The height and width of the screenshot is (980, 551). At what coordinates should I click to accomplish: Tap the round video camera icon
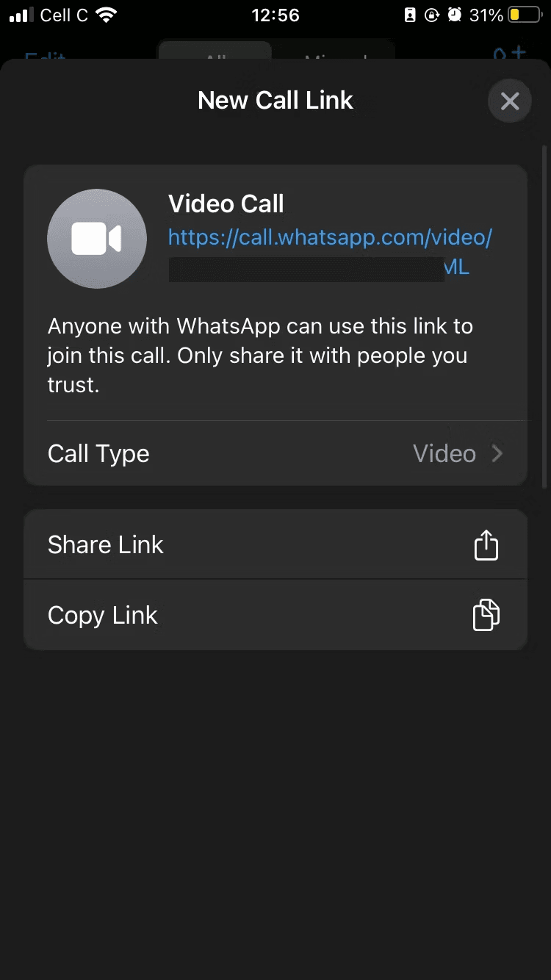pyautogui.click(x=95, y=240)
